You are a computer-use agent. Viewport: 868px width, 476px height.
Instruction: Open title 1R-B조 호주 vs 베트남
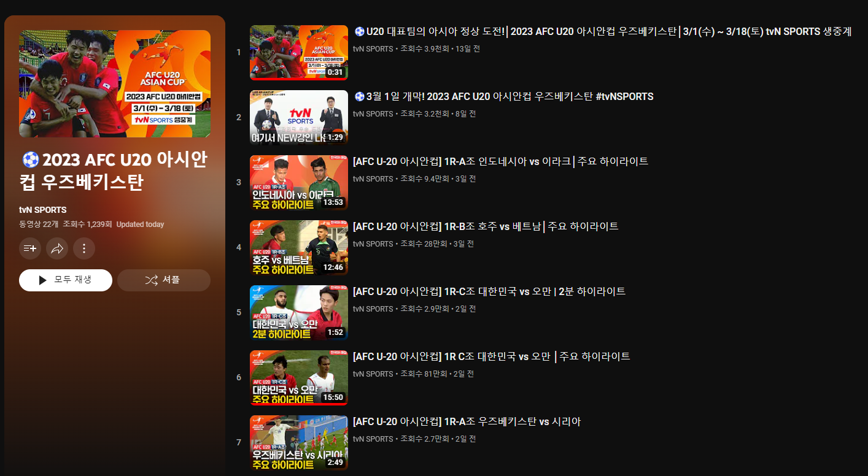pos(486,226)
